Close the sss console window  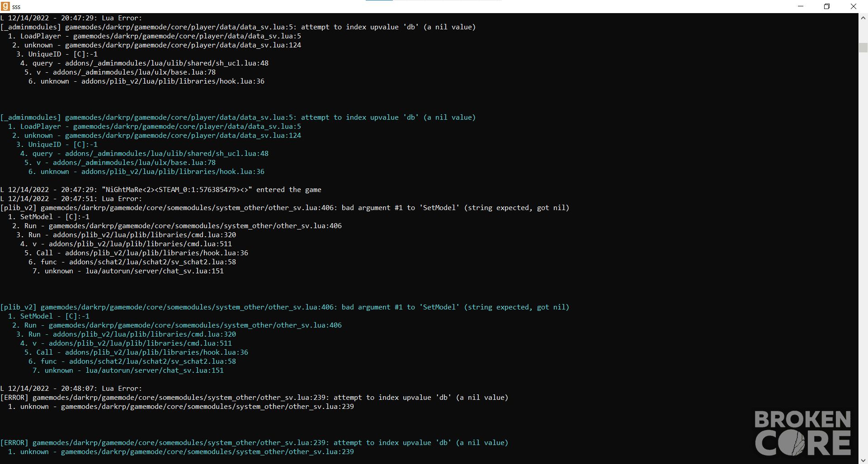click(x=854, y=6)
